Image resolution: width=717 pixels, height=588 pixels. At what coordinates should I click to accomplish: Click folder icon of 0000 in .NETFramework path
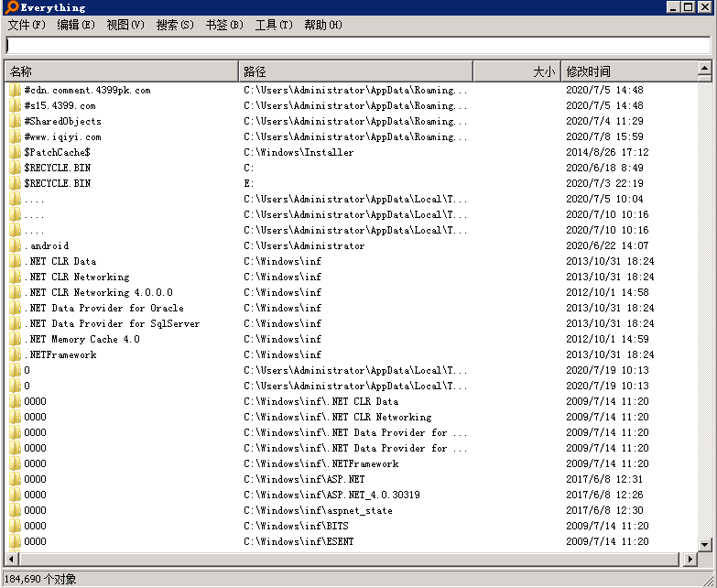15,463
